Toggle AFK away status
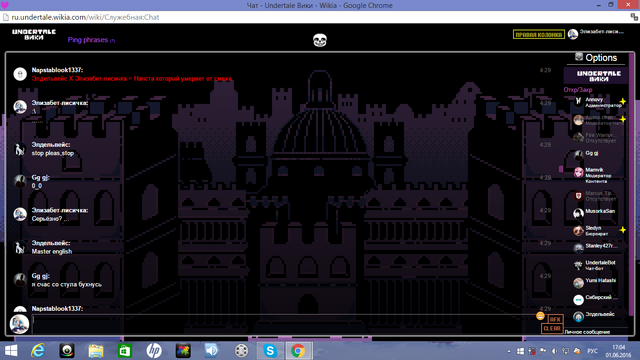This screenshot has height=360, width=640. click(x=555, y=319)
